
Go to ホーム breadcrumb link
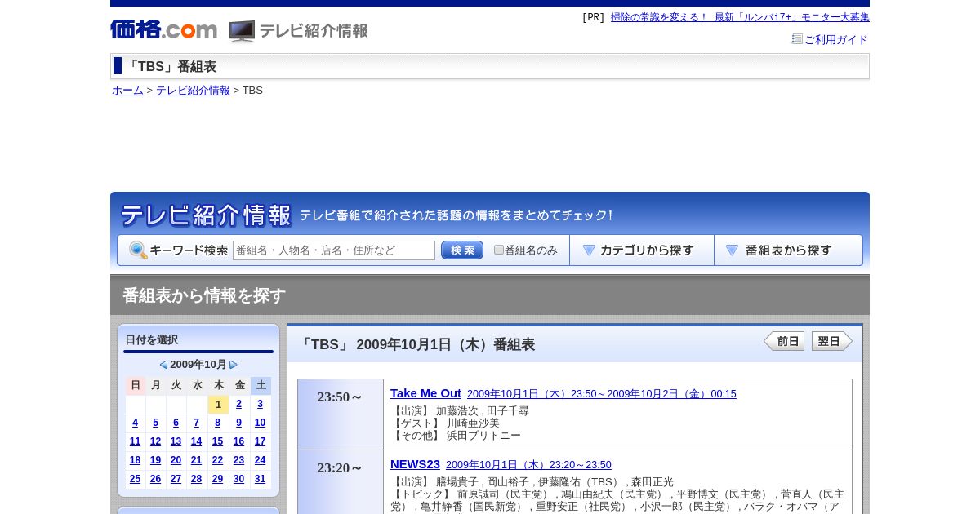127,91
